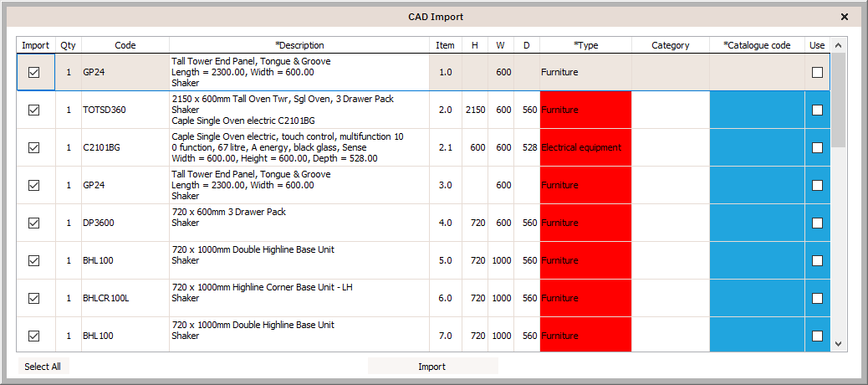Image resolution: width=868 pixels, height=385 pixels.
Task: Click the *Type column header
Action: [585, 45]
